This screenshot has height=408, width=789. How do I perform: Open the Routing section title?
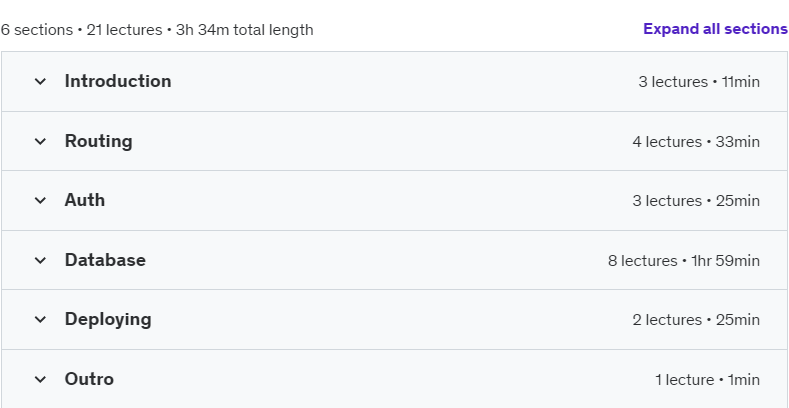pyautogui.click(x=99, y=141)
